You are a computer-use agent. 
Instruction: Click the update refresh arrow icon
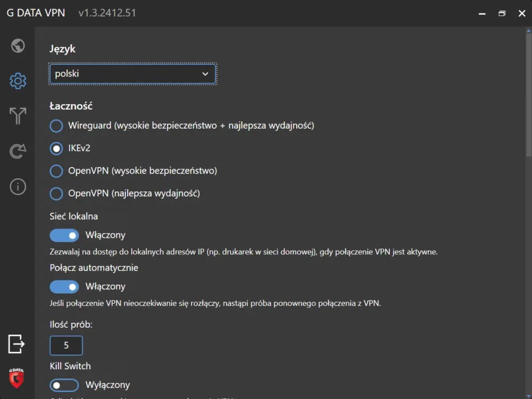(18, 151)
